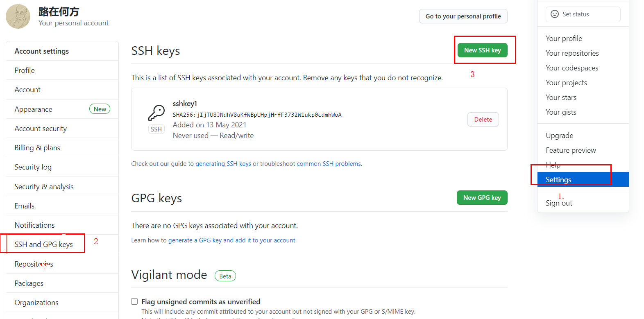Open the generating SSH keys guide link
The image size is (644, 319).
tap(223, 164)
